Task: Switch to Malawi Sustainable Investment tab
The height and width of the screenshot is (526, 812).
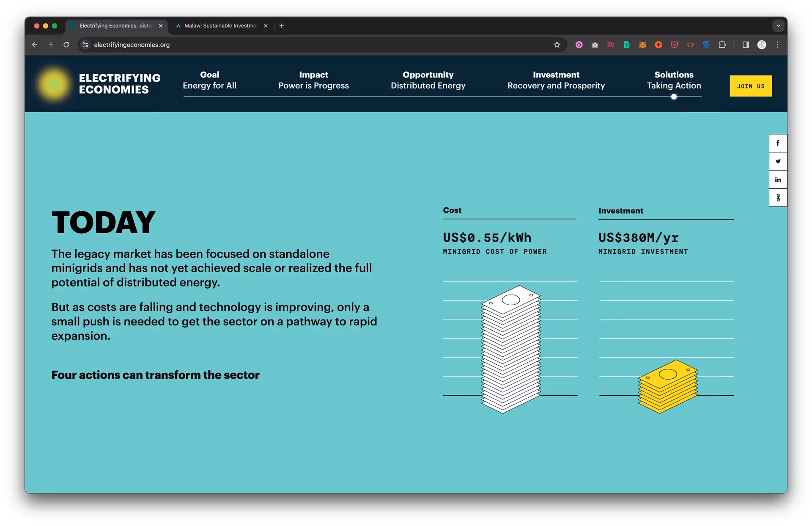Action: pyautogui.click(x=220, y=26)
